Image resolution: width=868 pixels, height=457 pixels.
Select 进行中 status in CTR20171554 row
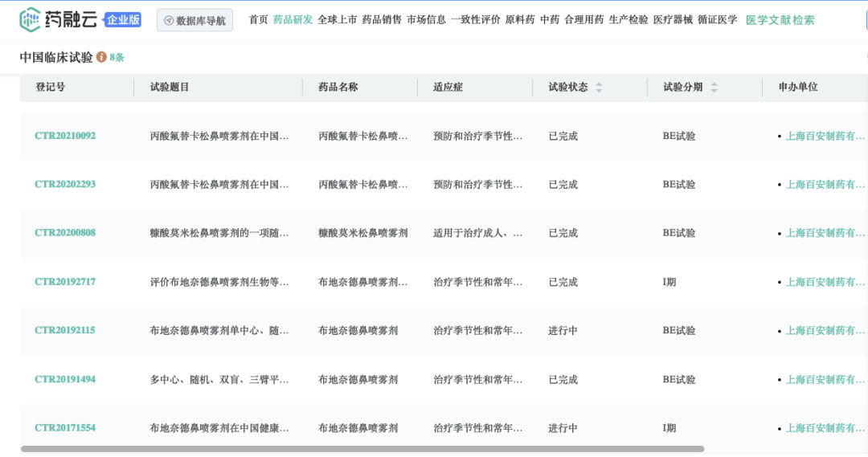coord(563,427)
